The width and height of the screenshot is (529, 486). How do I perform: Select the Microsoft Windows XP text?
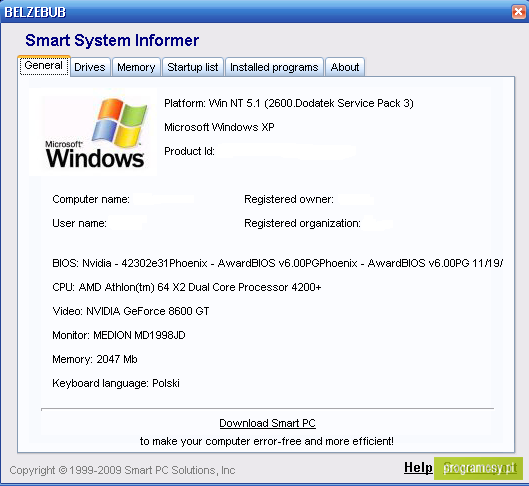pos(219,127)
